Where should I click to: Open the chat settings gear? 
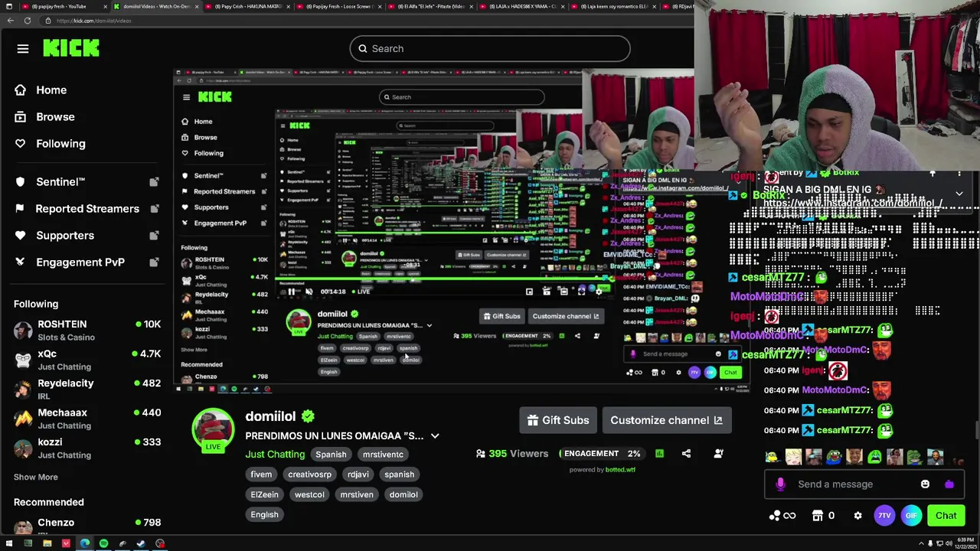tap(857, 516)
